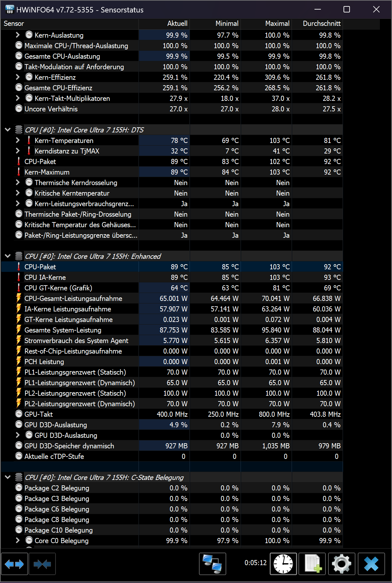Click lightning icon of PL2-Leistungsgrenzwert (Statisch)
Screen dimensions: 392x583
pos(19,393)
